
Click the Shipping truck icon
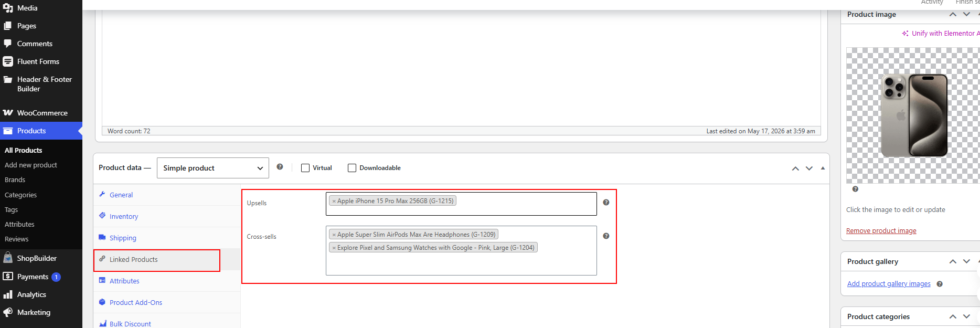point(102,237)
